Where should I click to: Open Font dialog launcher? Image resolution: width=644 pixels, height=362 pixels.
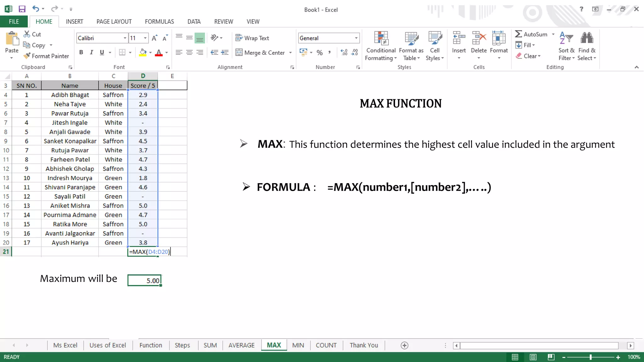tap(168, 67)
